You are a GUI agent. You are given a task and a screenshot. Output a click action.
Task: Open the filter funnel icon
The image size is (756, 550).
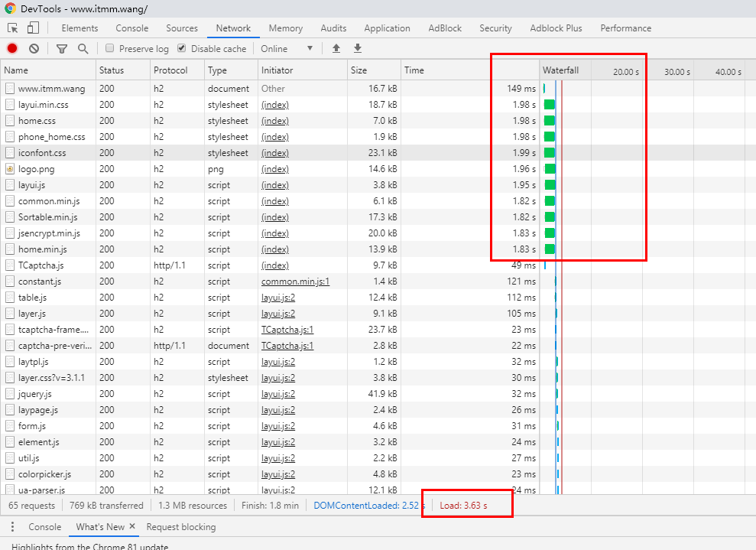coord(62,48)
